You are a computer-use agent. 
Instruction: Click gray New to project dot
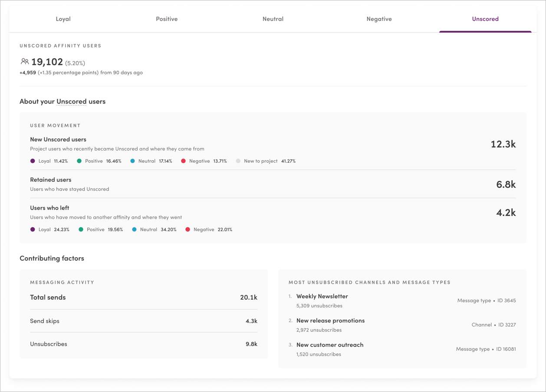[238, 161]
